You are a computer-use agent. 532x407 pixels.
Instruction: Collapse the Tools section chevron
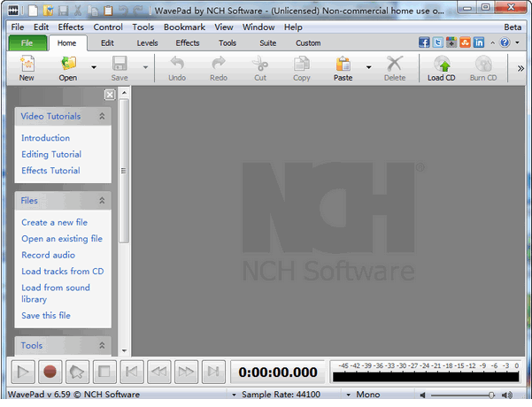coord(102,345)
